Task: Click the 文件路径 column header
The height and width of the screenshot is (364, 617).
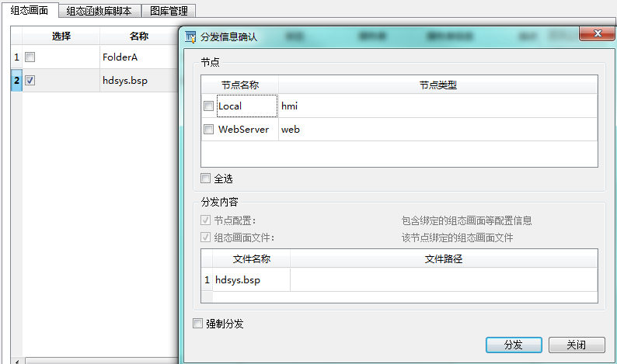Action: point(444,258)
